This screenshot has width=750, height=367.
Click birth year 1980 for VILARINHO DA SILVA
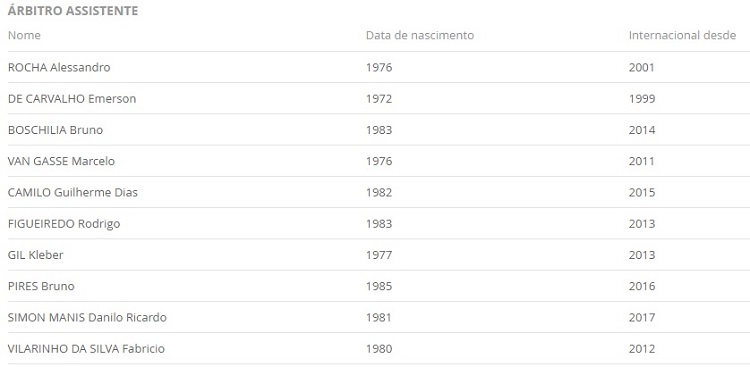(x=379, y=348)
